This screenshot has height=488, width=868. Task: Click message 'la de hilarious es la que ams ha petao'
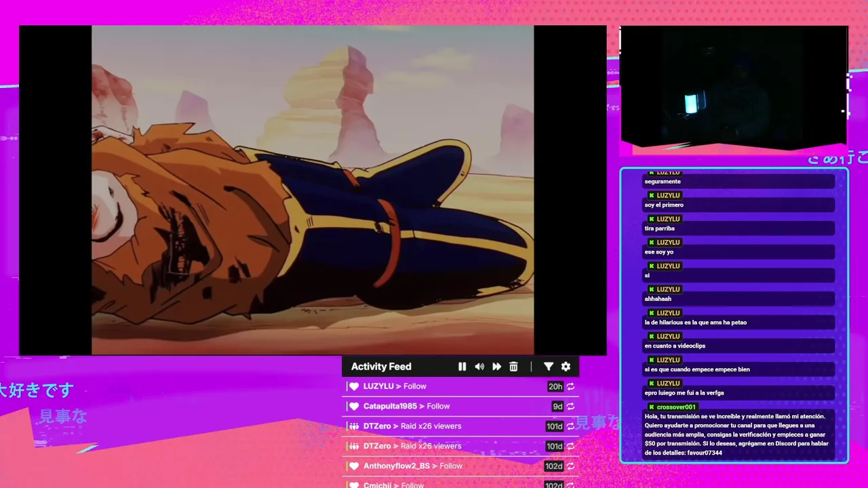click(696, 323)
